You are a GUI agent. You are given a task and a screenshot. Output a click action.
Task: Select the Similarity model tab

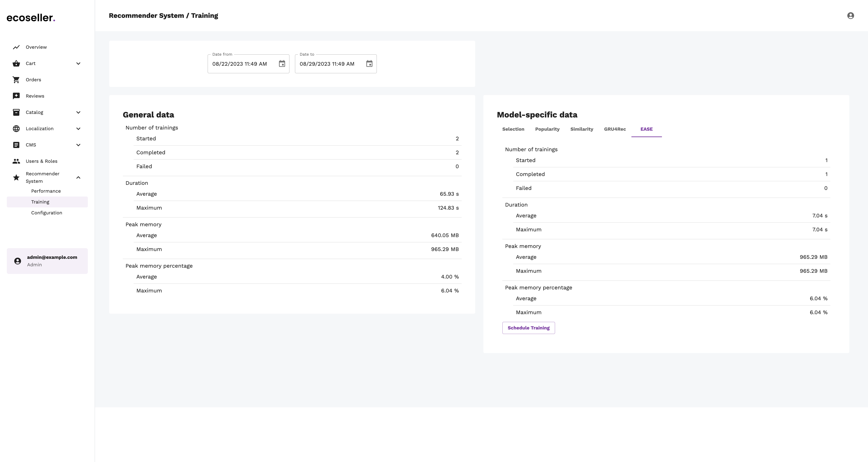pyautogui.click(x=582, y=129)
